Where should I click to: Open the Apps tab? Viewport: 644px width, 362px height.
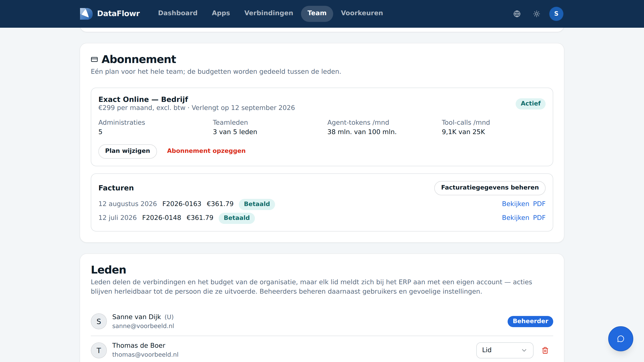tap(221, 13)
